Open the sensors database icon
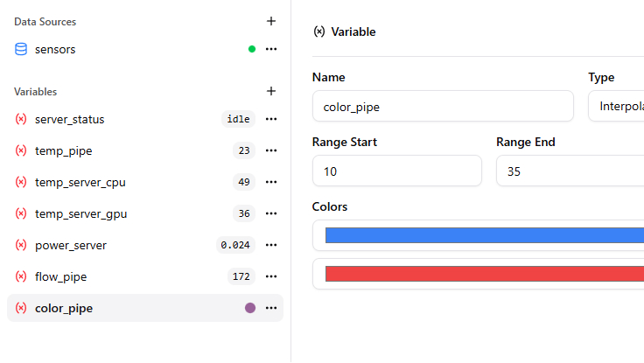644x363 pixels. (21, 49)
